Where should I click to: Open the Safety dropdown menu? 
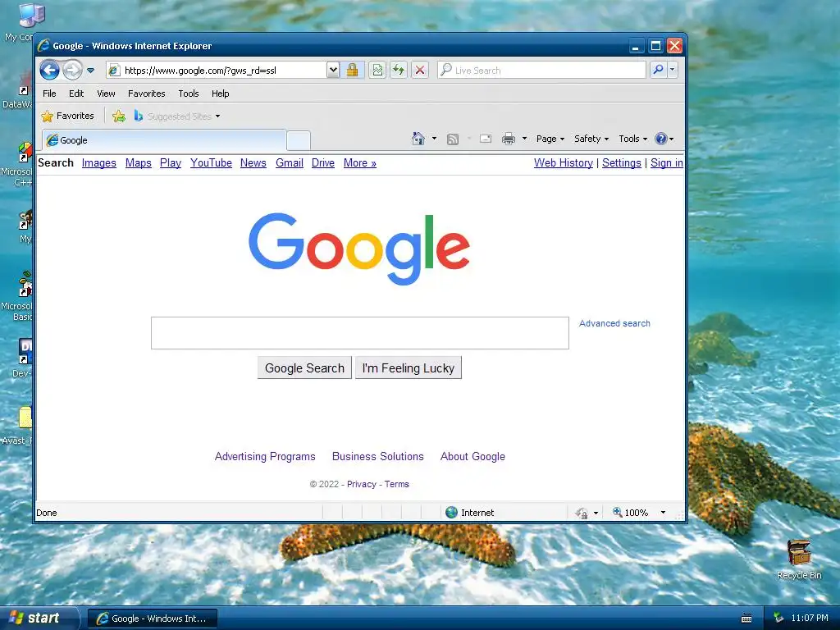click(591, 139)
